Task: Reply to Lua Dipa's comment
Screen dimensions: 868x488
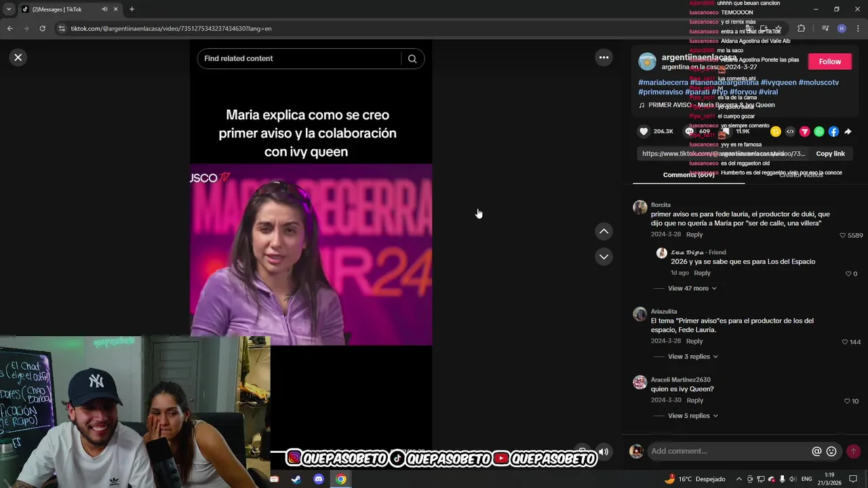Action: pos(702,274)
